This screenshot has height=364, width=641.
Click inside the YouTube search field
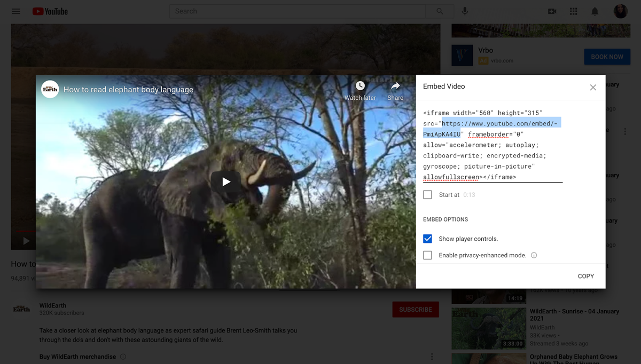click(296, 11)
